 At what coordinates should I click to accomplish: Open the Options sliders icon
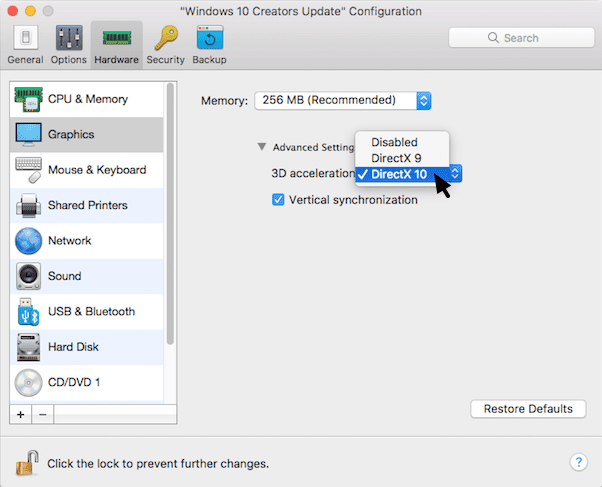(69, 38)
